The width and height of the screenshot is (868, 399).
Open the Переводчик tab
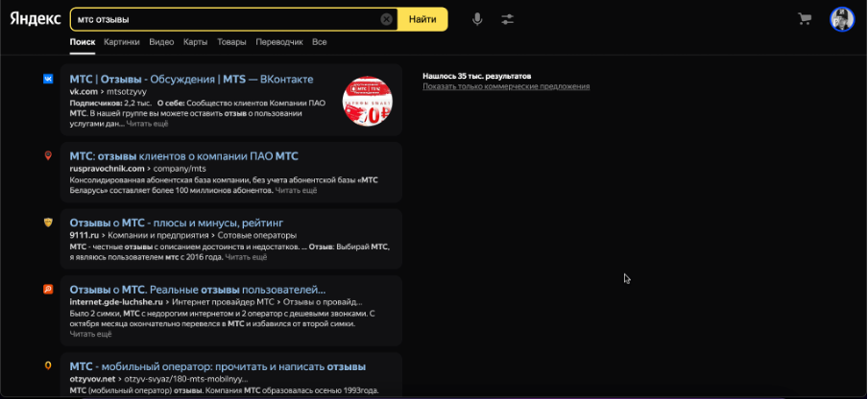(x=279, y=42)
